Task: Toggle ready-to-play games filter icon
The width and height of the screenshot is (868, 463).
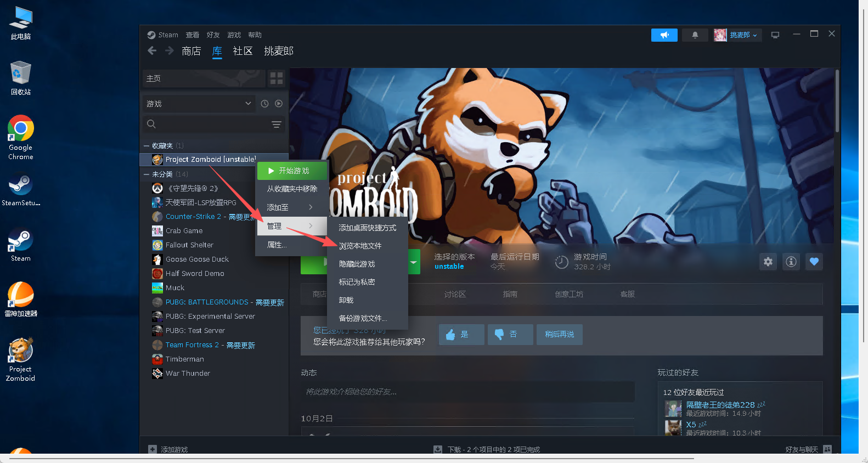Action: 279,104
